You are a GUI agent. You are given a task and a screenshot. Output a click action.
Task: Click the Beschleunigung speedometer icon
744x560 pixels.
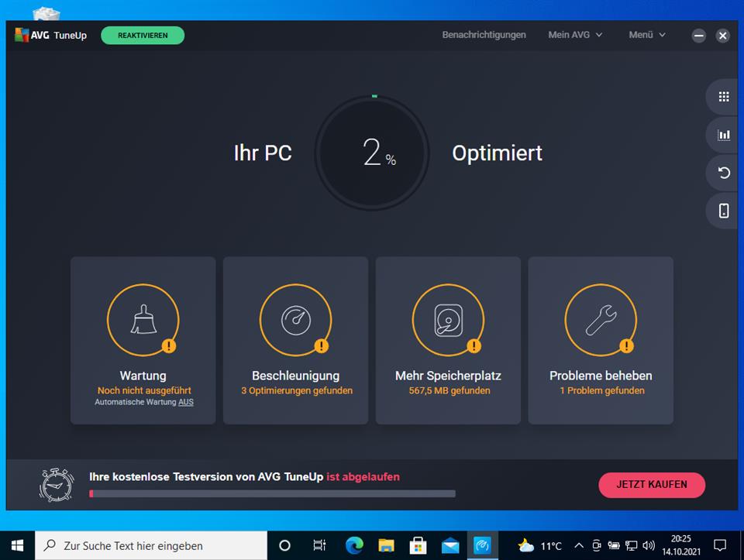tap(295, 320)
